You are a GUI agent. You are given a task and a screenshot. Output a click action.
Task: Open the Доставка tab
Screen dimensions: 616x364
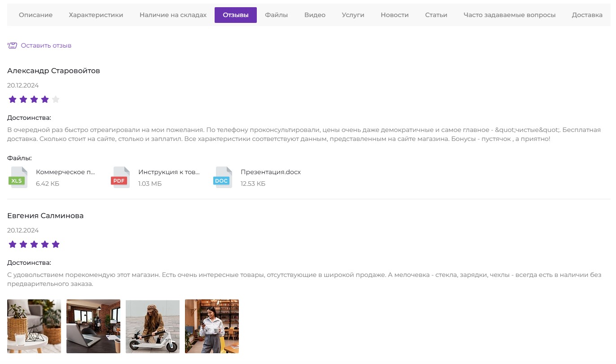pyautogui.click(x=587, y=15)
